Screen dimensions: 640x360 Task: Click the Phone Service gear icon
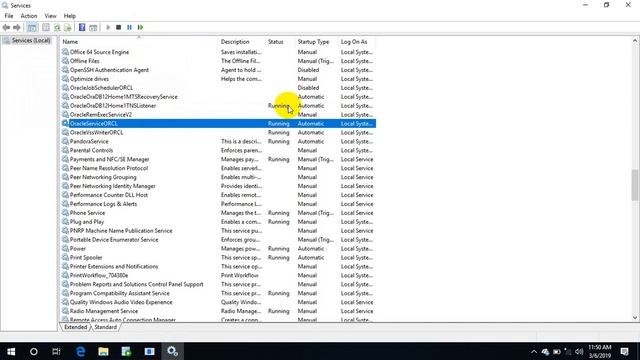pos(65,213)
